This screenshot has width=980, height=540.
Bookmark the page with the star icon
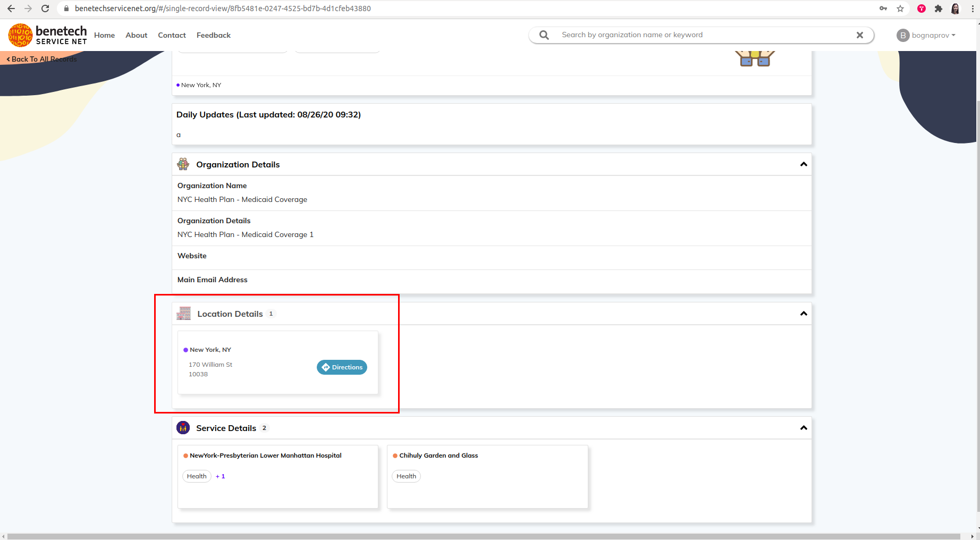pos(901,9)
